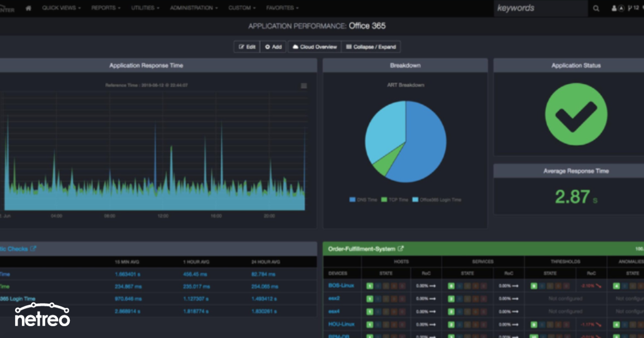Toggle Office365 Login Time legend entry

[x=436, y=200]
